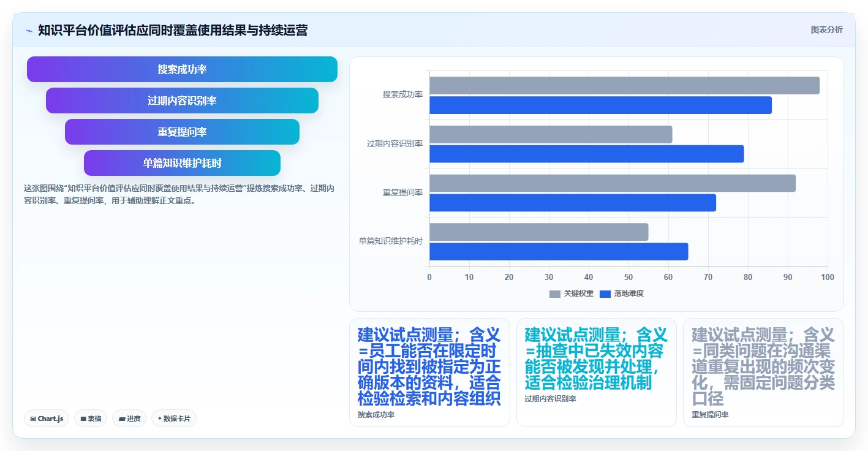Click the description paragraph below the funnel
868x451 pixels.
pos(179,194)
